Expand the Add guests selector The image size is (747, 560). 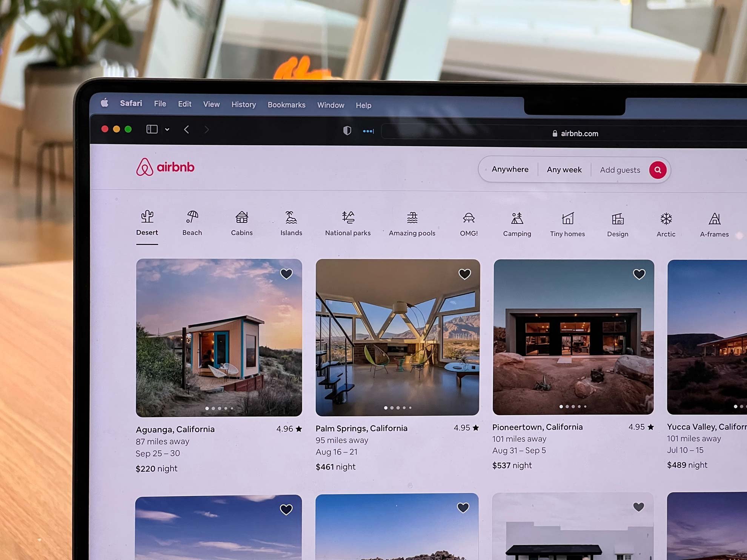tap(619, 170)
